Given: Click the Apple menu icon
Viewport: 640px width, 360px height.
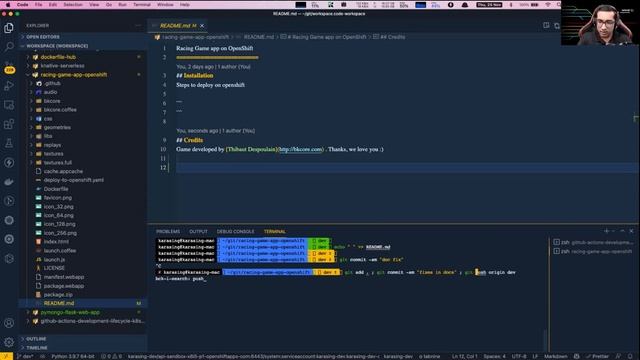Looking at the screenshot, I should [8, 4].
